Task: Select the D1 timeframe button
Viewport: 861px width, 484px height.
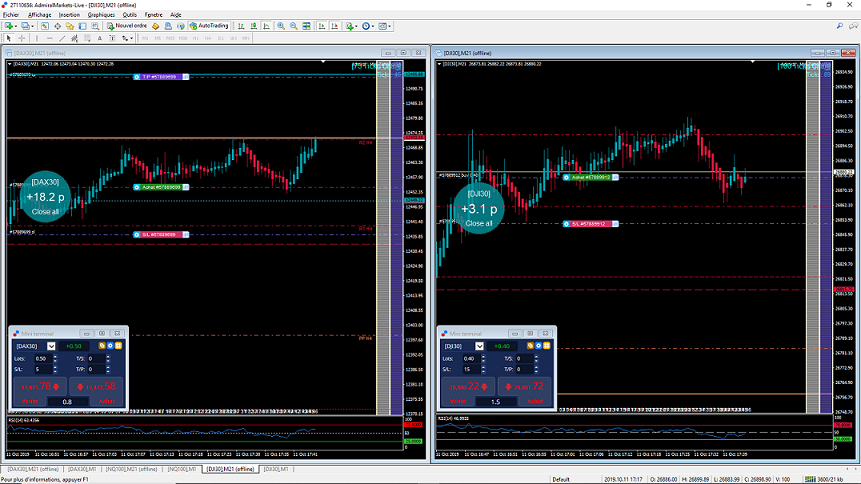Action: [x=221, y=38]
